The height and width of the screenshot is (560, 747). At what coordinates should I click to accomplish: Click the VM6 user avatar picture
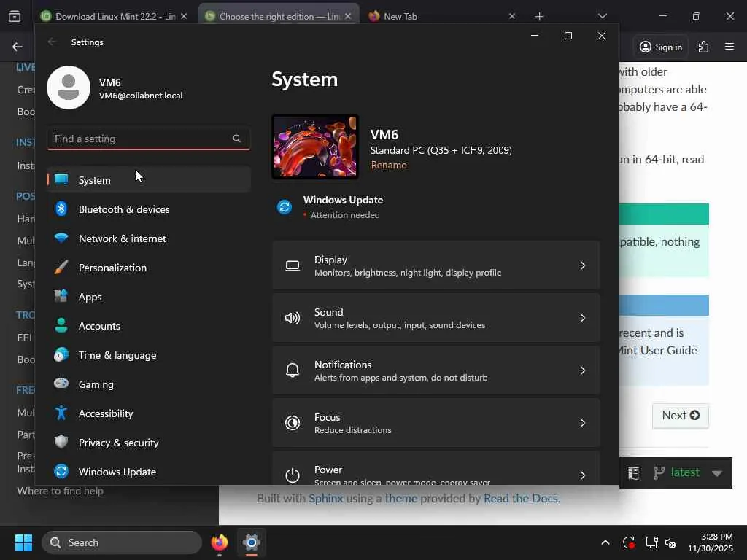pyautogui.click(x=69, y=87)
